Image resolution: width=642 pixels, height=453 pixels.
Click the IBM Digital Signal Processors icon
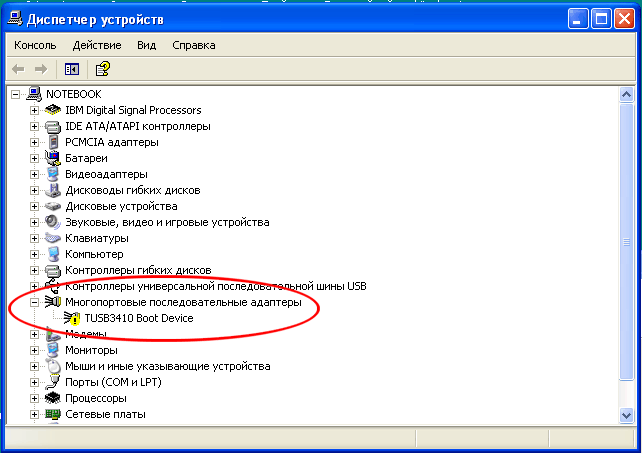pyautogui.click(x=53, y=110)
